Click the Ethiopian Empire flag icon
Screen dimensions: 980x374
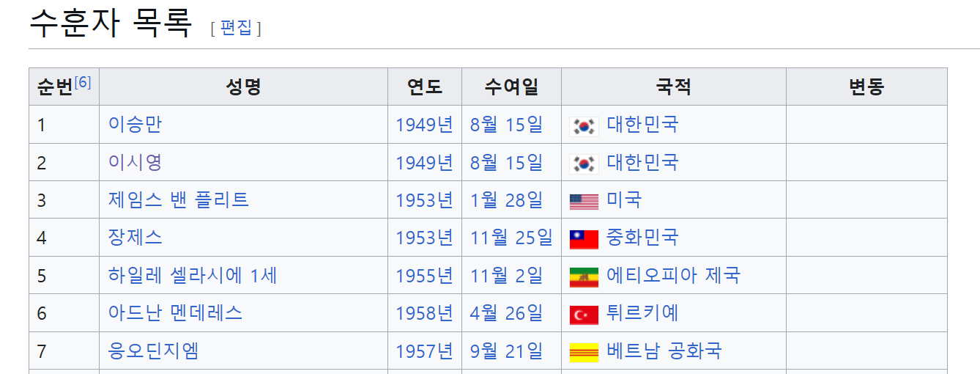[x=584, y=277]
